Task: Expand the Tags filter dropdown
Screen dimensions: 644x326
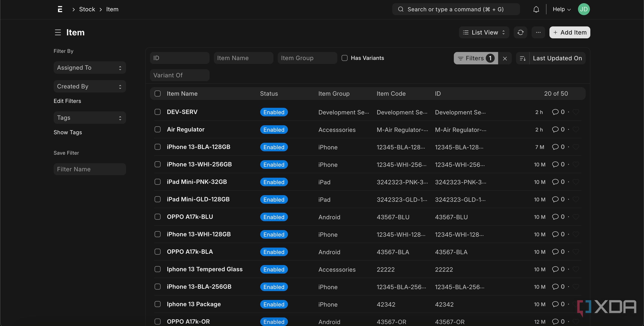Action: pyautogui.click(x=89, y=118)
